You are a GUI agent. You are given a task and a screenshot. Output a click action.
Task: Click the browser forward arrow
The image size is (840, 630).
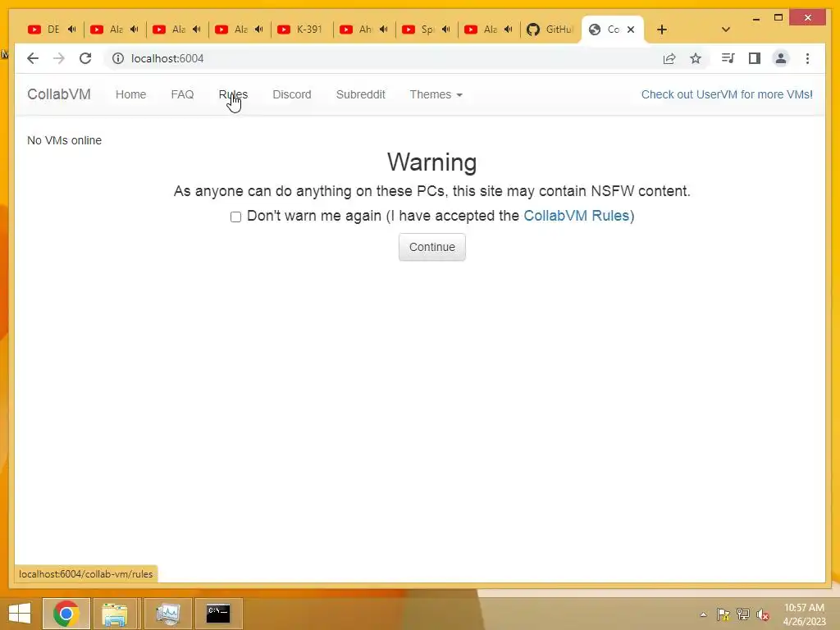point(59,58)
